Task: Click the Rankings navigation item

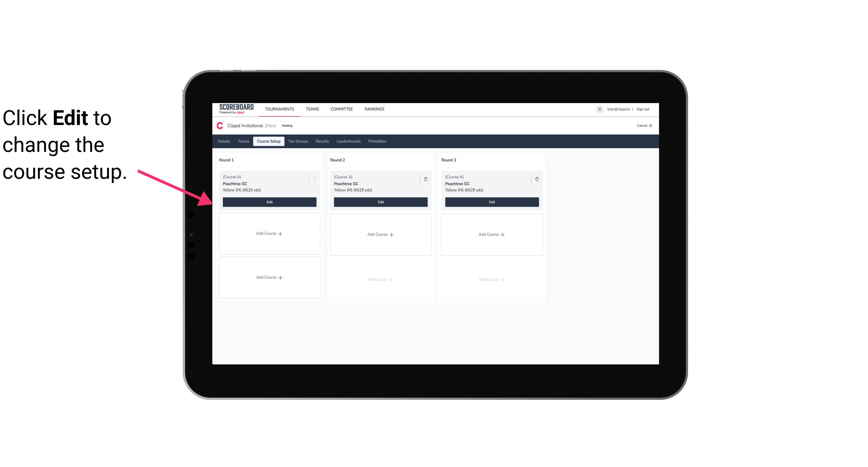Action: [x=374, y=109]
